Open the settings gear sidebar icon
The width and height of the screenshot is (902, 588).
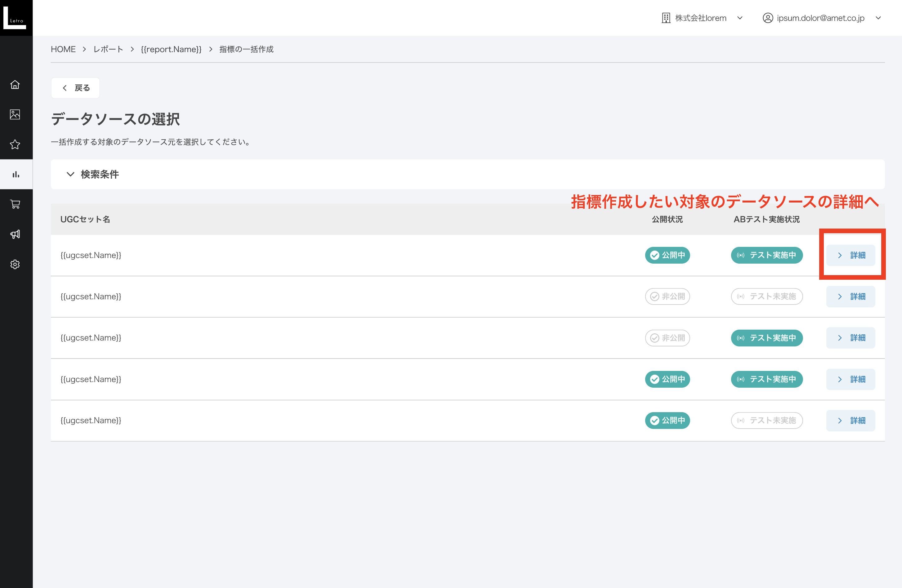(15, 264)
